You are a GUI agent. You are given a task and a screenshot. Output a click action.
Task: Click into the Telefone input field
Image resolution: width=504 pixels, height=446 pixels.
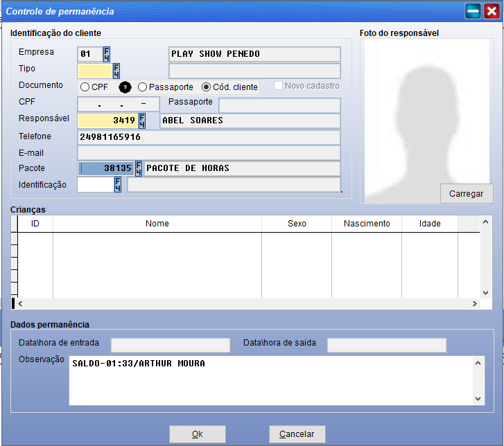pos(208,137)
